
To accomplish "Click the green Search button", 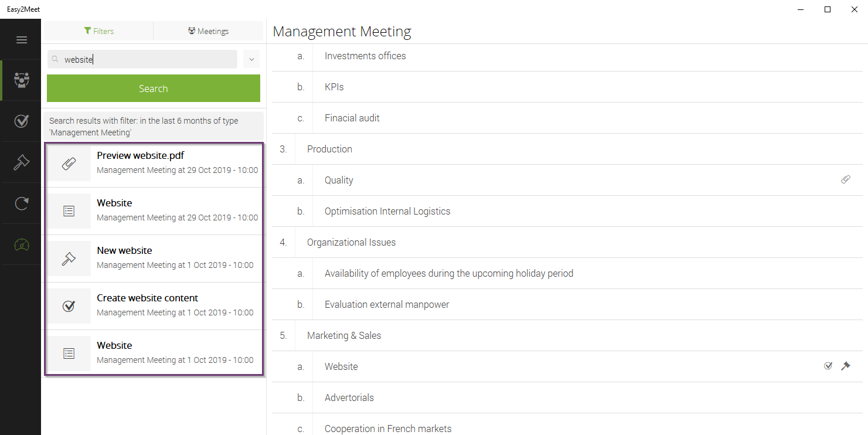I will click(154, 89).
